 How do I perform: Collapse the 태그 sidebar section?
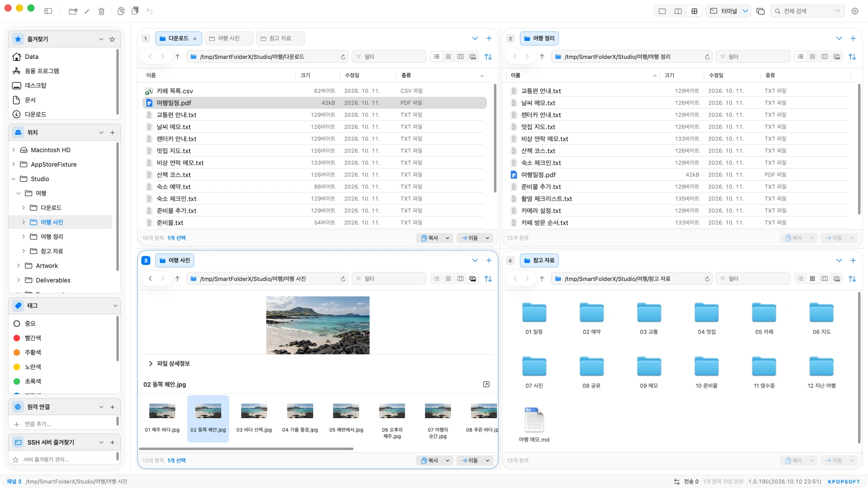115,306
